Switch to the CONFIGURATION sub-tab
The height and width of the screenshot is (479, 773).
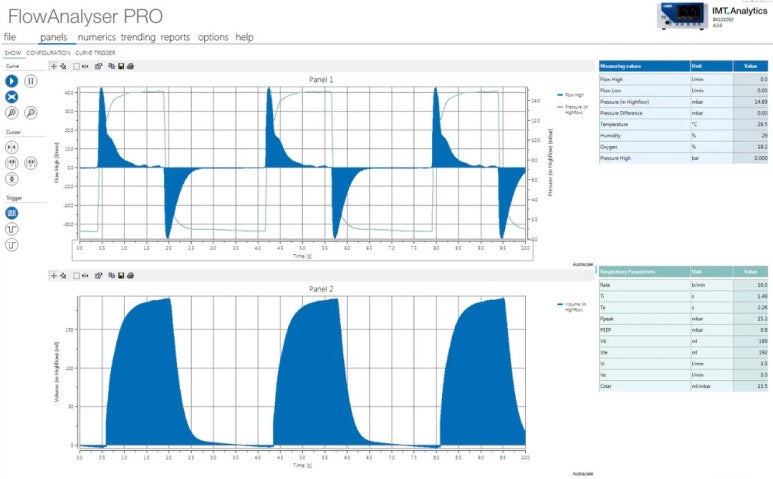[48, 53]
